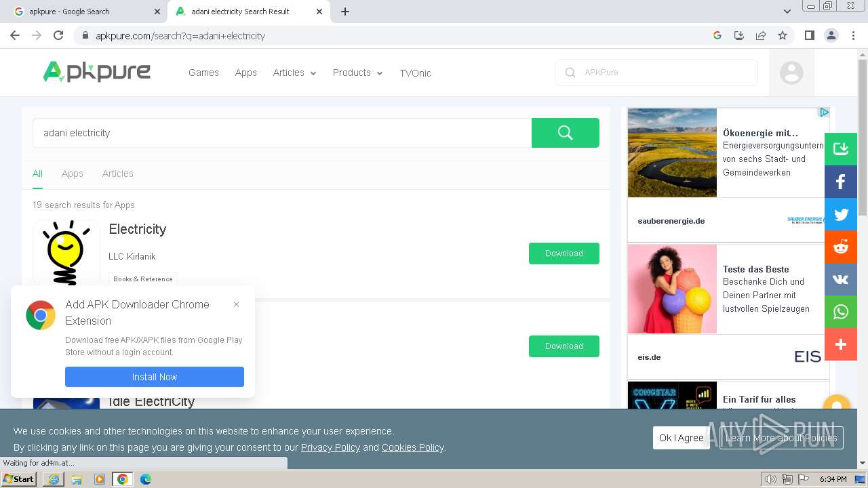Open Chrome three-dot menu
Screen dimensions: 868x488
coord(853,35)
